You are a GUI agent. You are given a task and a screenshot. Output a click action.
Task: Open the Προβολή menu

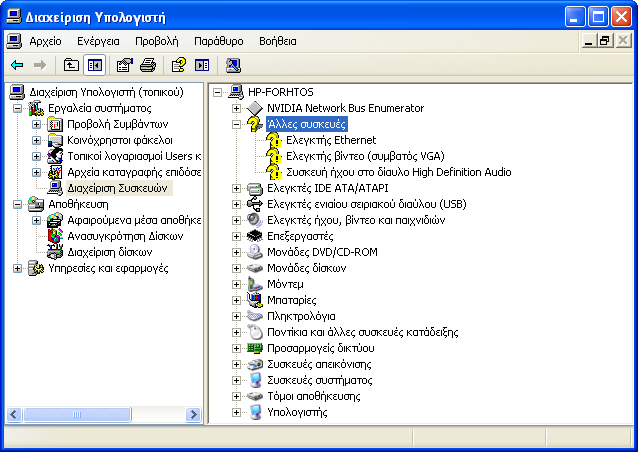(157, 41)
